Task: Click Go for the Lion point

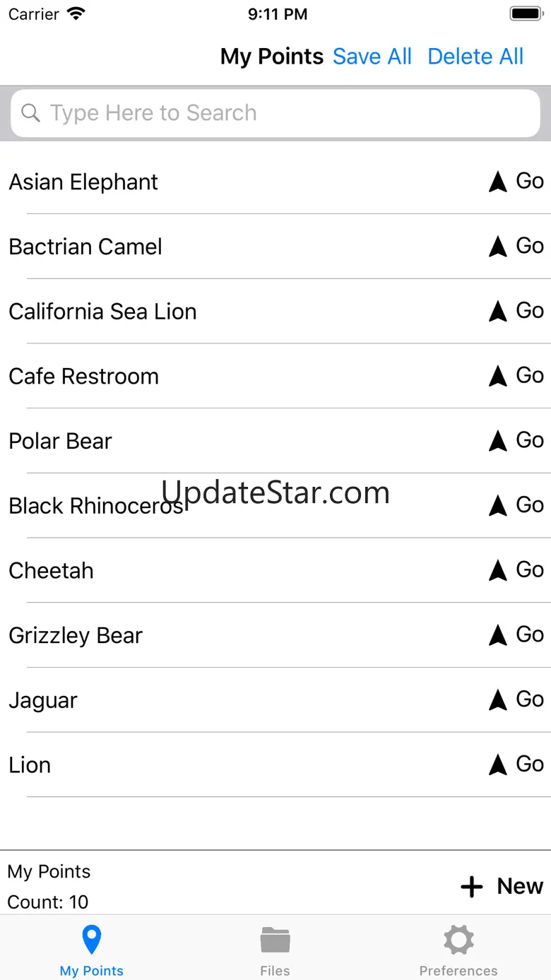Action: [x=530, y=764]
